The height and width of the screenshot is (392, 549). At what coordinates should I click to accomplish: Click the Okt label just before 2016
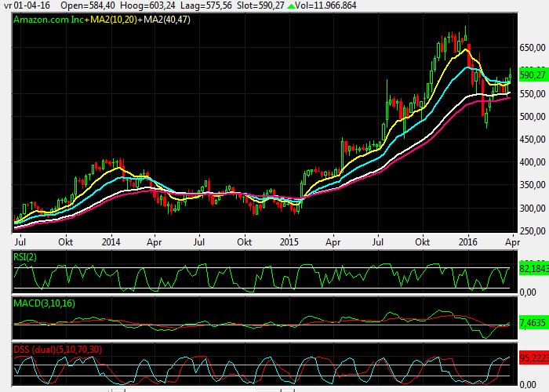point(422,241)
